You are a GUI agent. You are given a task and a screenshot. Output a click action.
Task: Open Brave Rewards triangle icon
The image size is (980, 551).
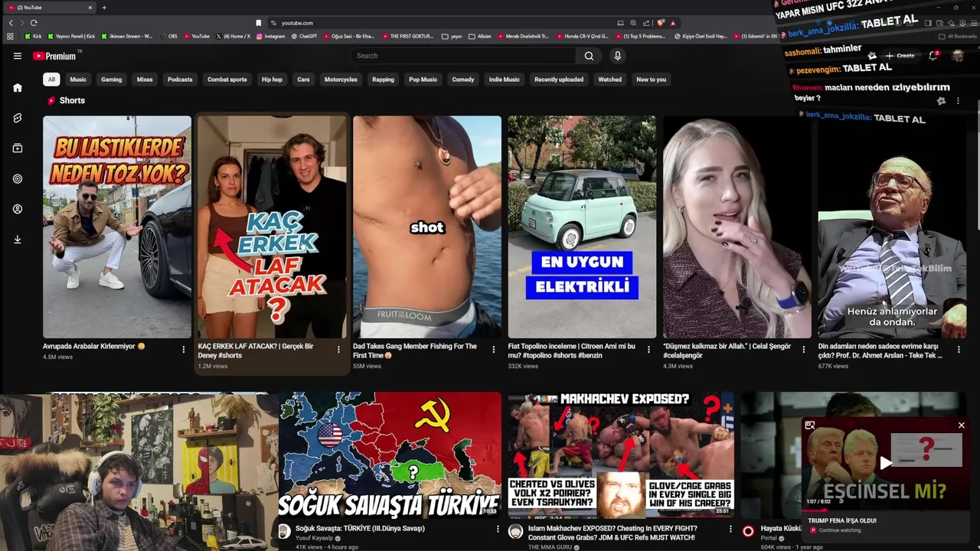673,23
